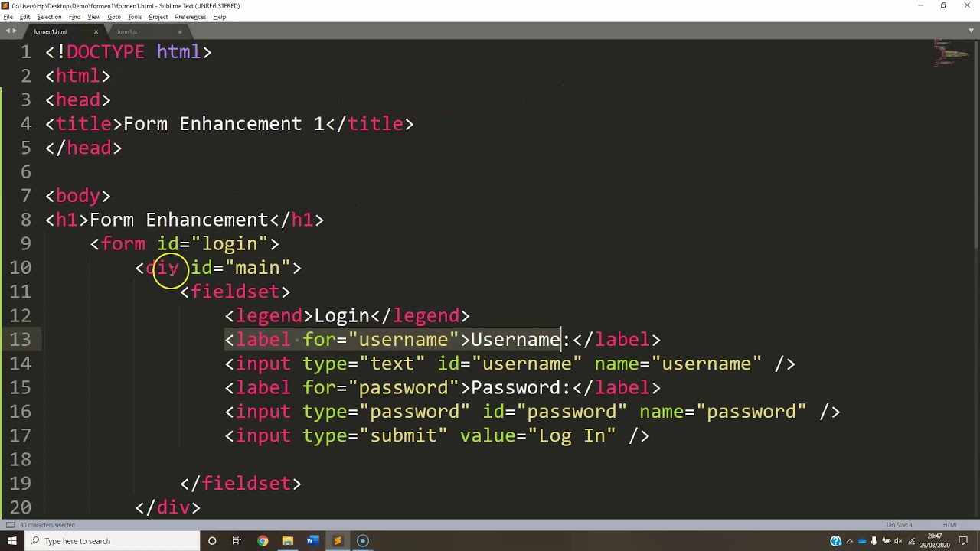Open the Help menu
This screenshot has width=980, height=551.
(220, 17)
